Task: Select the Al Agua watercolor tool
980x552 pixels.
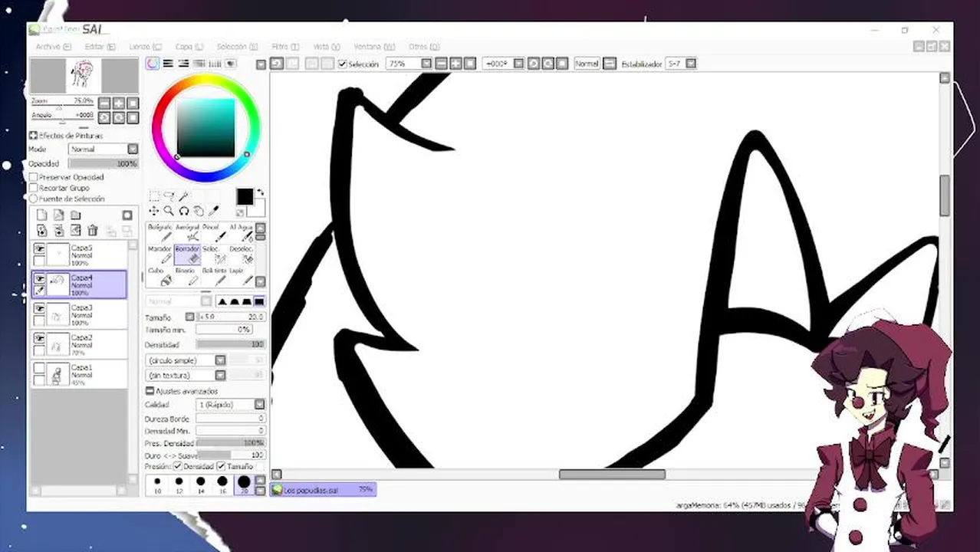Action: pyautogui.click(x=241, y=232)
